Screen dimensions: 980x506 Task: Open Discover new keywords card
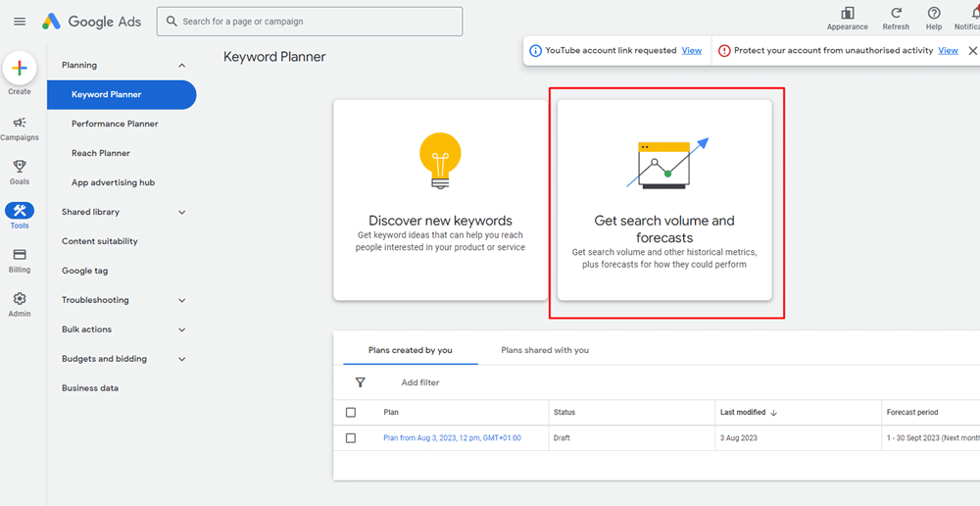pos(441,200)
